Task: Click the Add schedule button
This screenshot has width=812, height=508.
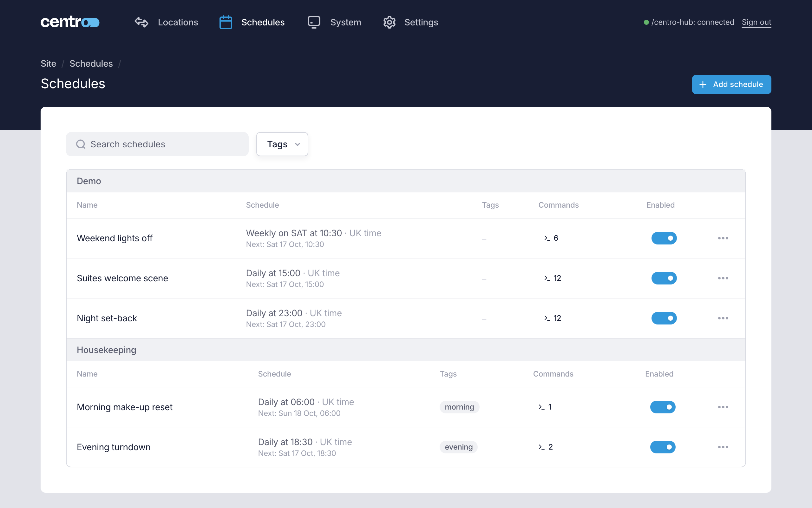Action: tap(731, 84)
